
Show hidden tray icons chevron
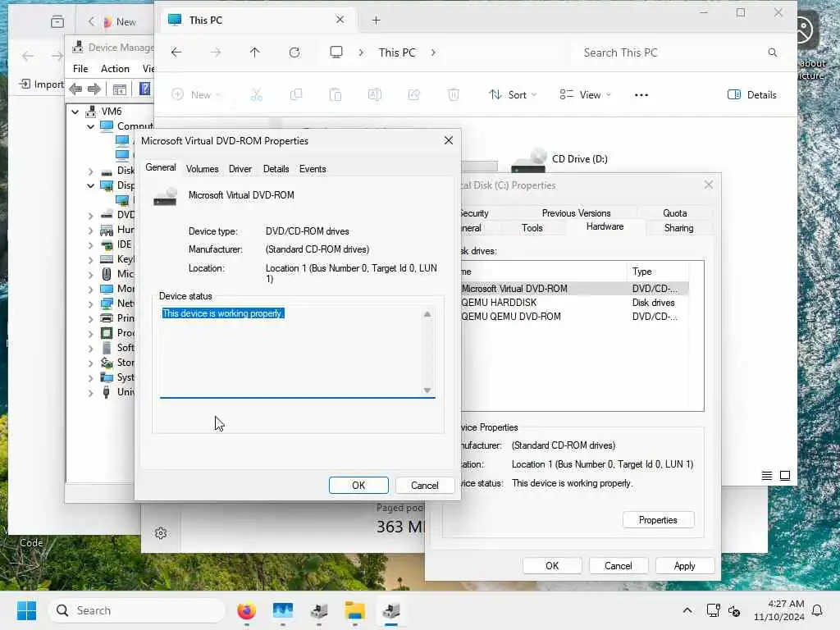(687, 610)
